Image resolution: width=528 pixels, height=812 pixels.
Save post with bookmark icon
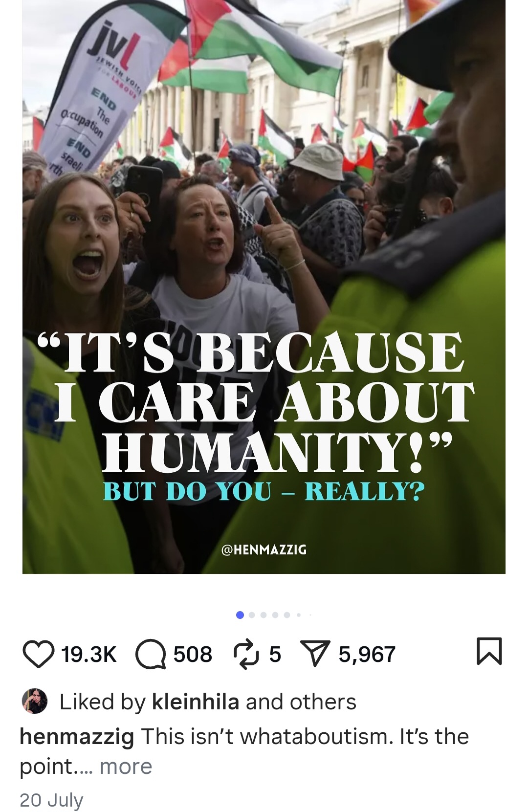click(489, 651)
